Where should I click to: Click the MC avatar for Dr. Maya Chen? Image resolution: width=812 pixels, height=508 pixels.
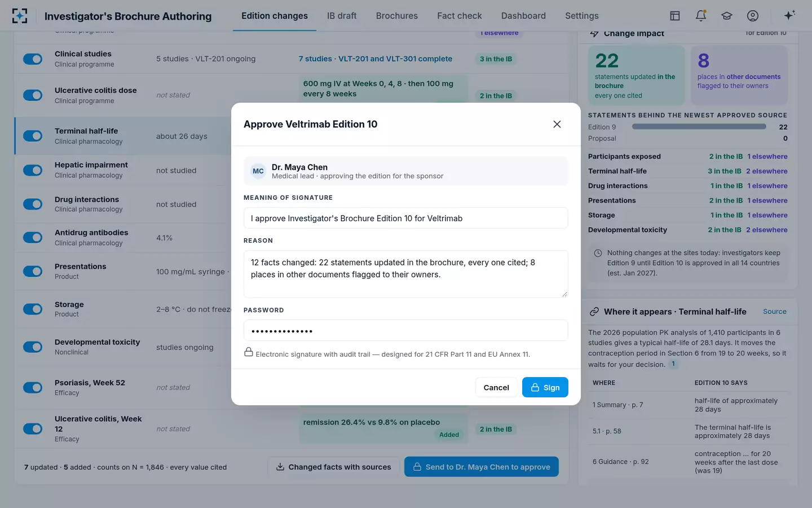click(x=258, y=171)
